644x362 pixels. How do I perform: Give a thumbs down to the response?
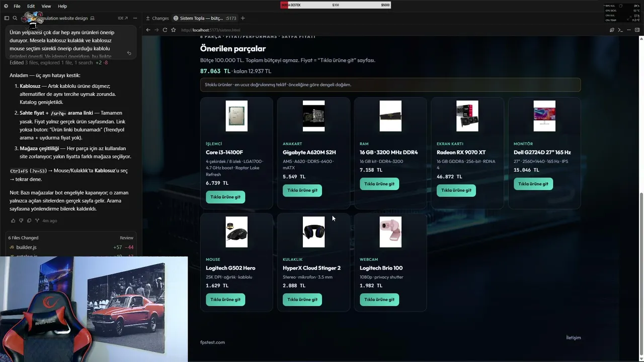pos(21,221)
